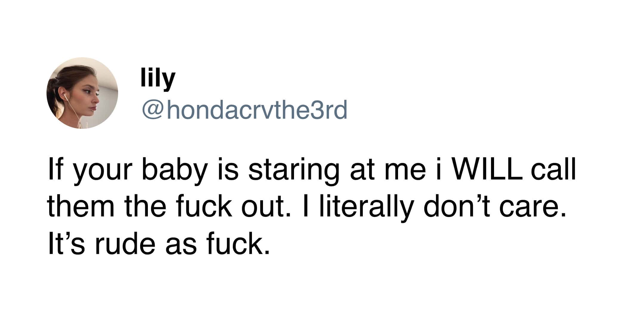This screenshot has height=319, width=644.
Task: Click the "@" symbol in the handle
Action: tap(152, 109)
